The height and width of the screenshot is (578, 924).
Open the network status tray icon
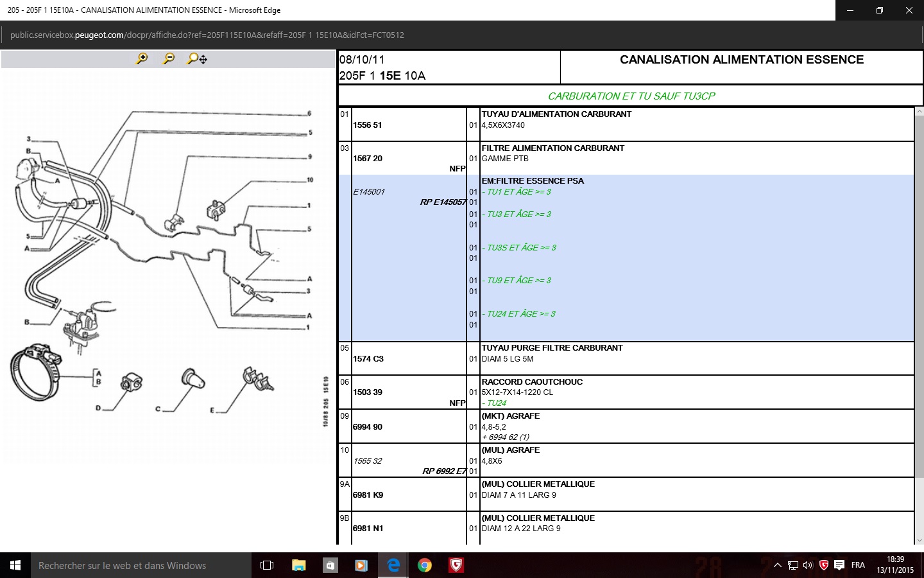click(793, 565)
